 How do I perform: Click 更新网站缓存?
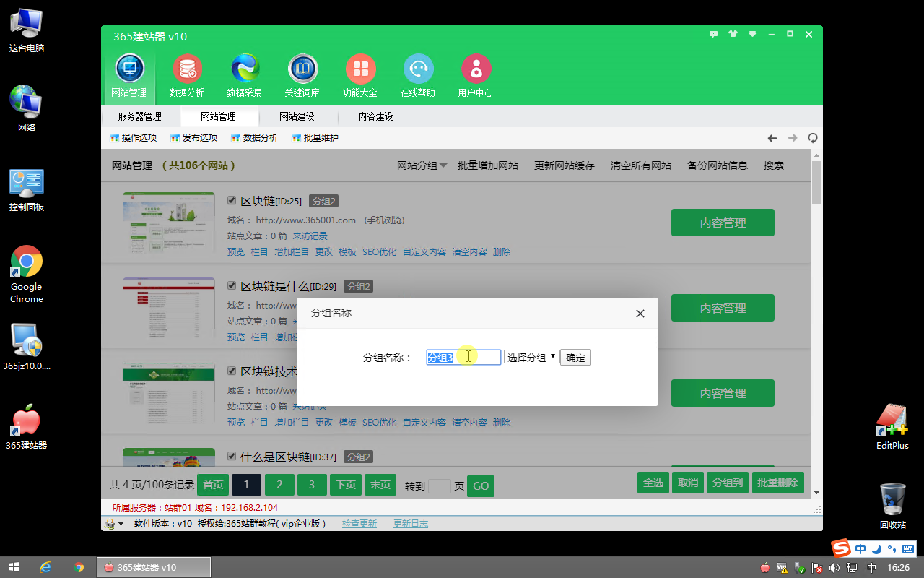pyautogui.click(x=565, y=165)
